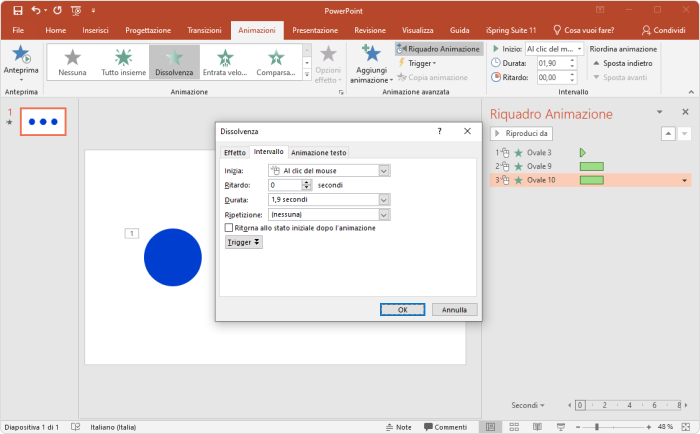Open the animation pane options arrow
The image size is (700, 434).
coord(659,112)
